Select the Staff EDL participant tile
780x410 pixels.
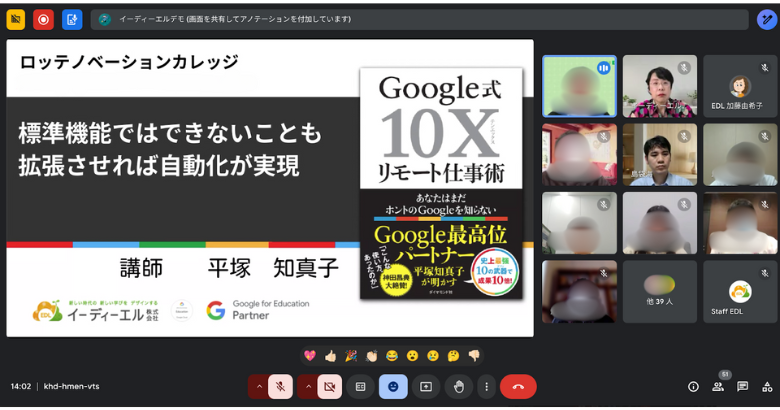pos(740,292)
